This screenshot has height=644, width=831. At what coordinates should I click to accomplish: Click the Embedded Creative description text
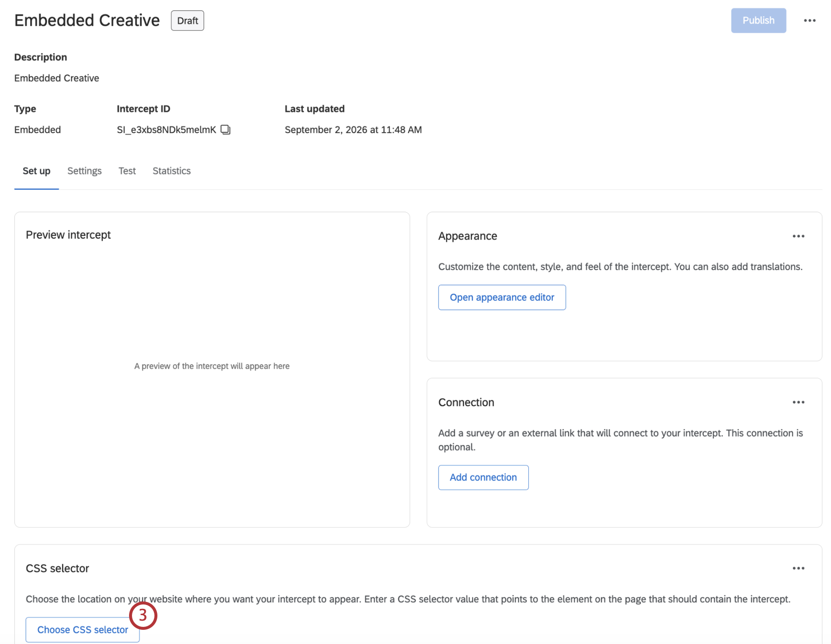(x=57, y=78)
